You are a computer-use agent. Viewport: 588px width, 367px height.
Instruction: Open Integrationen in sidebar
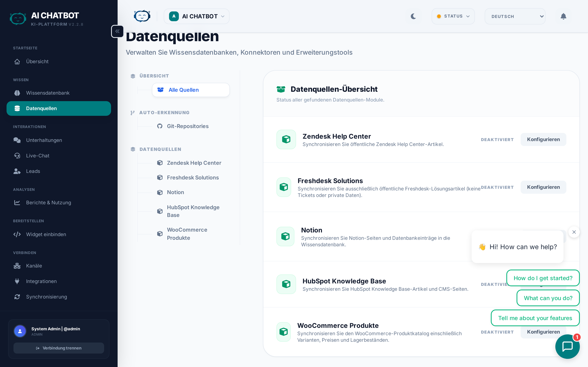[41, 281]
